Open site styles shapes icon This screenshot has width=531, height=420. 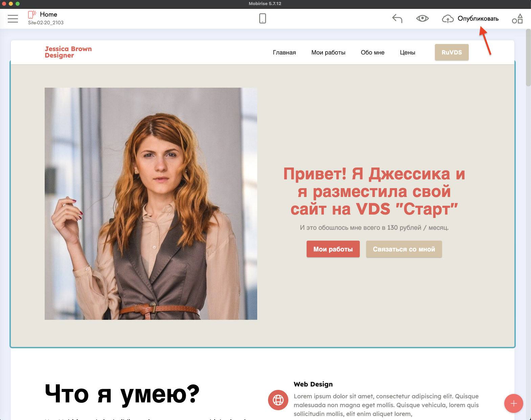click(x=517, y=19)
